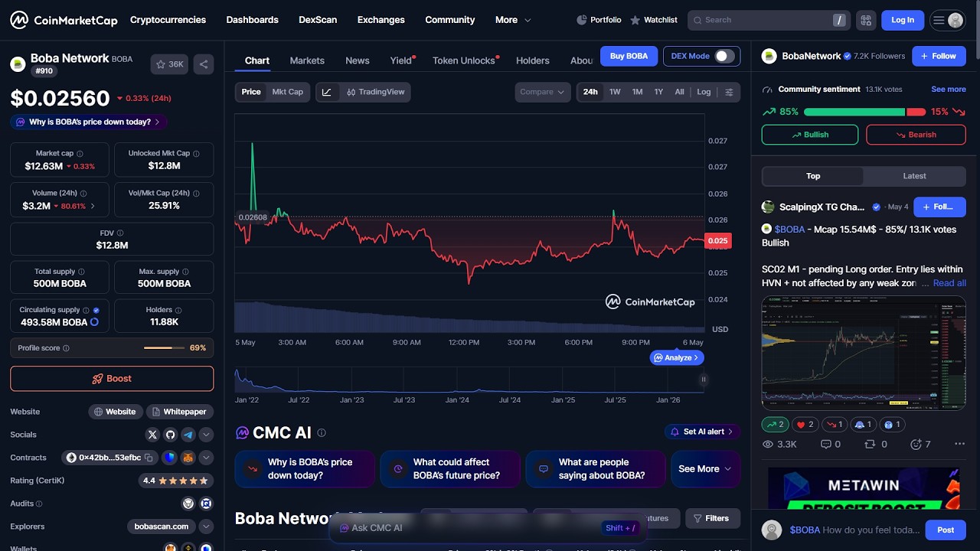Select 1M chart range

[x=637, y=92]
